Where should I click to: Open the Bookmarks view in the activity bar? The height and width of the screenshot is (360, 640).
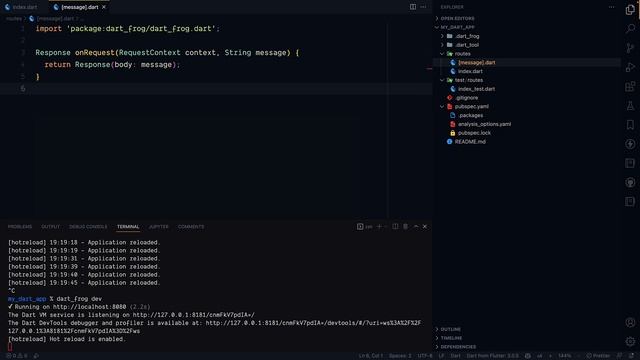pyautogui.click(x=630, y=124)
